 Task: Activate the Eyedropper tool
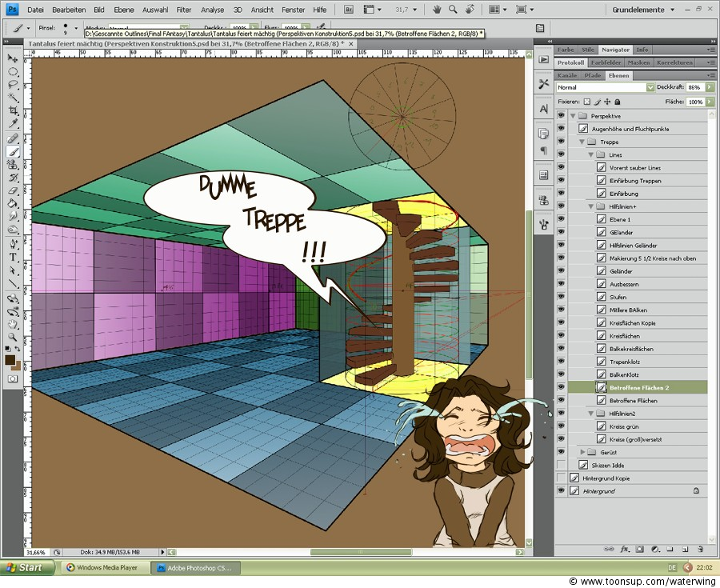click(x=14, y=123)
